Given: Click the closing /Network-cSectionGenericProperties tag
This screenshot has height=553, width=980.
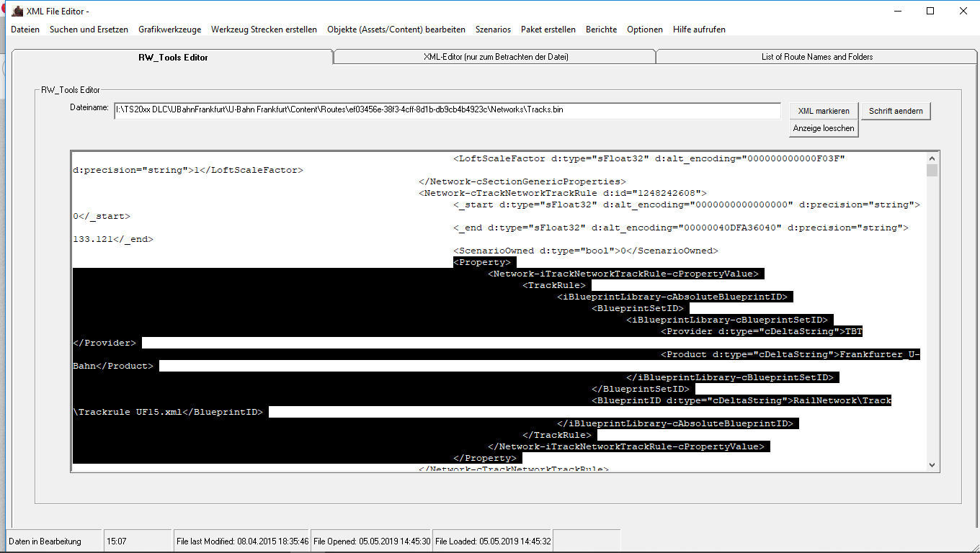Looking at the screenshot, I should tap(522, 181).
